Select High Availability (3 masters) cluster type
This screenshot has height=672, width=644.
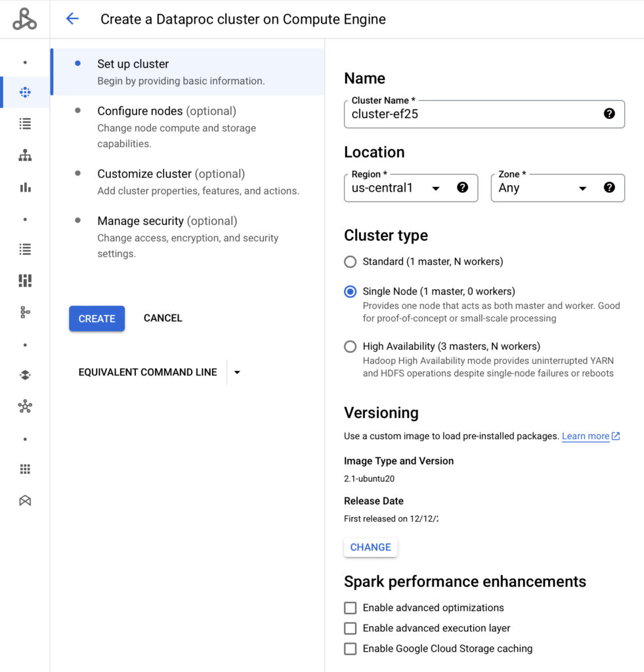(351, 346)
